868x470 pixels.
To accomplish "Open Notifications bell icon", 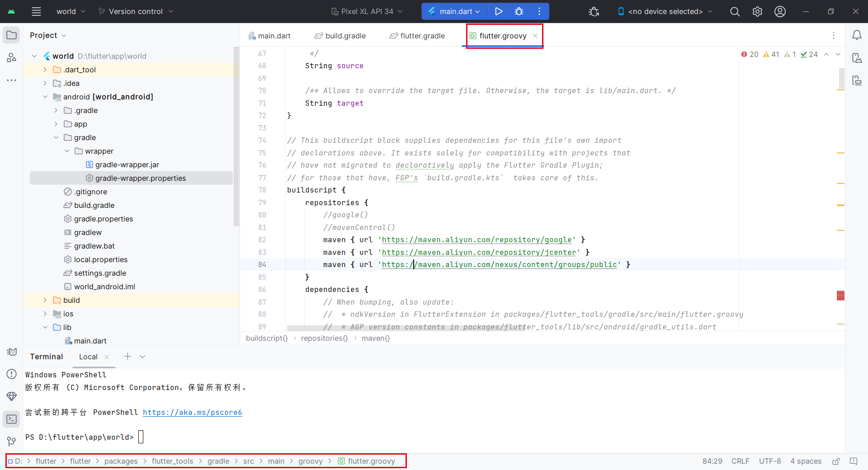I will coord(857,35).
